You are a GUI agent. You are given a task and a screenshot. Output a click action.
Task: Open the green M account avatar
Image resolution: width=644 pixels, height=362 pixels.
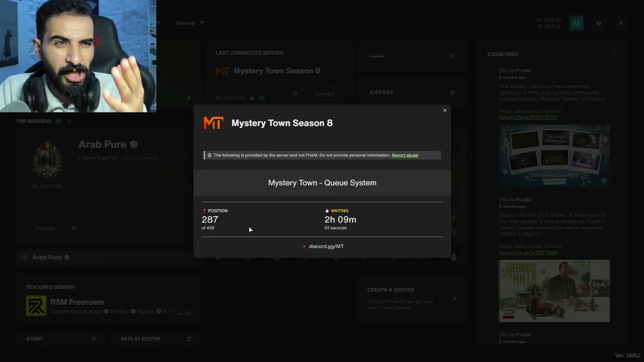pyautogui.click(x=577, y=23)
